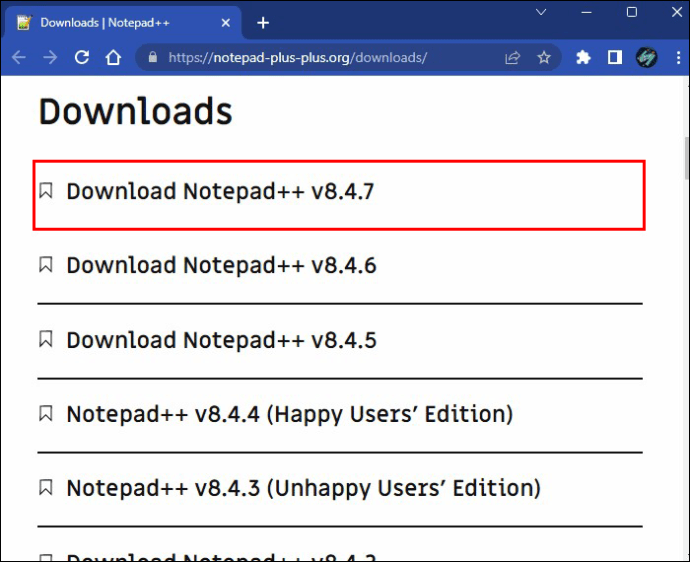
Task: Open Notepad++ v8.4.3 Unhappy Users' Edition
Action: coord(304,488)
